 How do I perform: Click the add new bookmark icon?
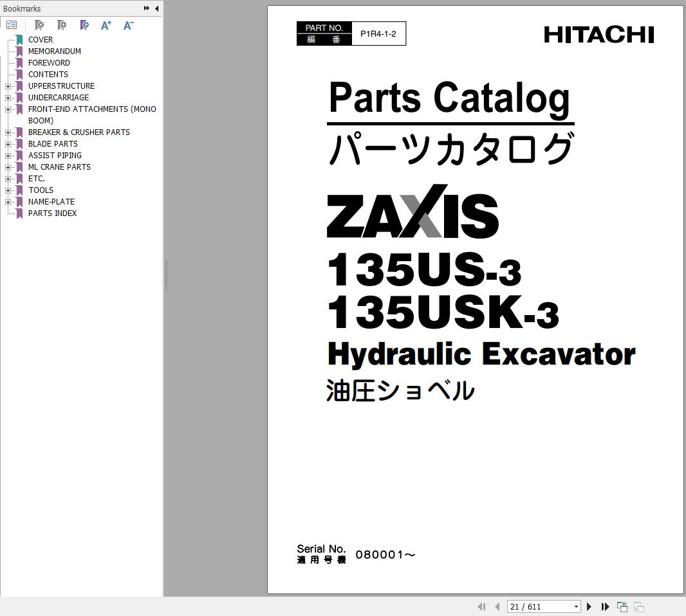point(62,25)
